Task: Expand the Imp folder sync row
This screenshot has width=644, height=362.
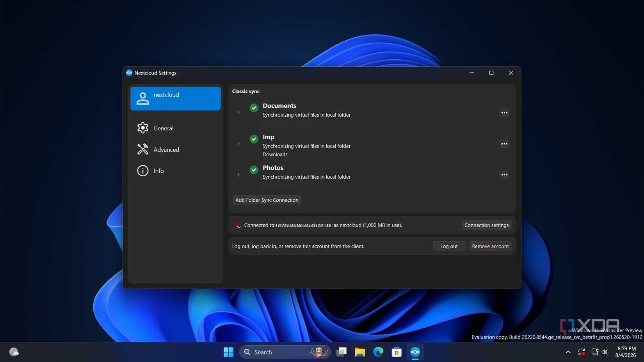Action: (x=238, y=144)
